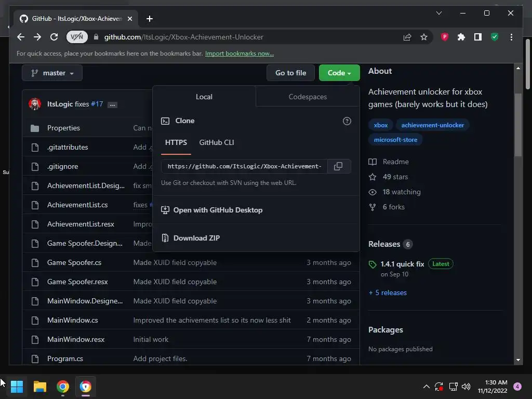
Task: Click the page vertical scrollbar thumb
Action: (518, 125)
